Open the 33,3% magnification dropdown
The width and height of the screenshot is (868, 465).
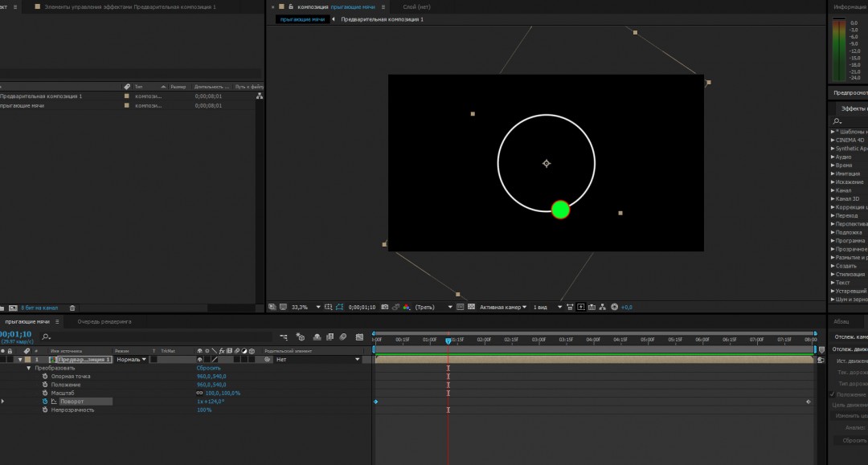(306, 307)
